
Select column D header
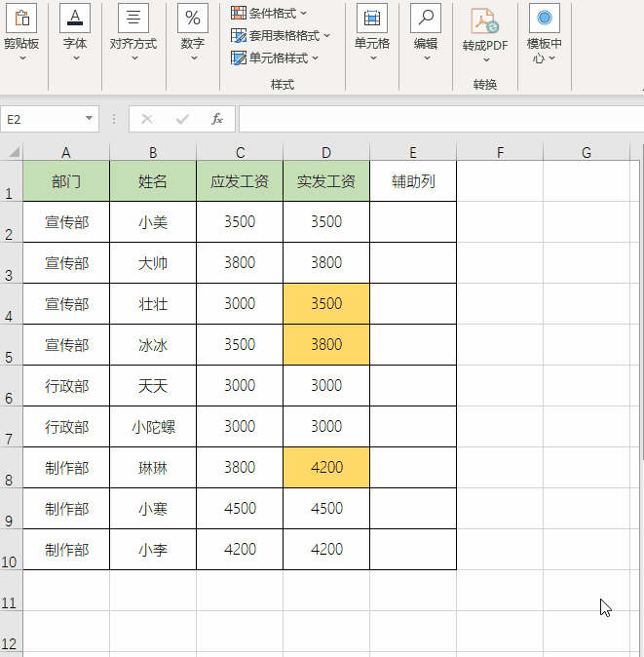click(326, 152)
